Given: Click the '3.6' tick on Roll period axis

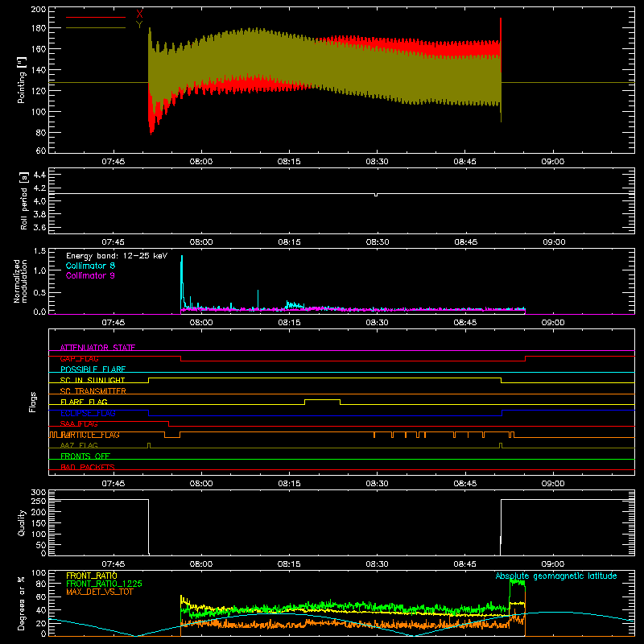Looking at the screenshot, I should [39, 227].
